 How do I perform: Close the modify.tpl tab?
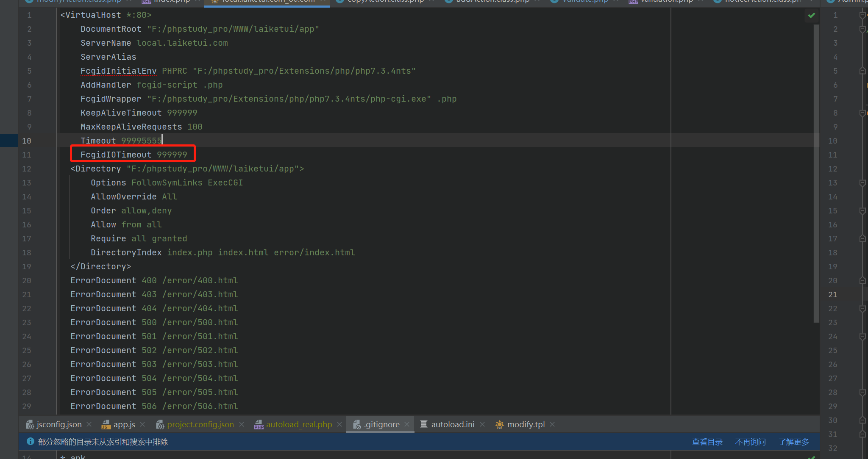pyautogui.click(x=552, y=424)
